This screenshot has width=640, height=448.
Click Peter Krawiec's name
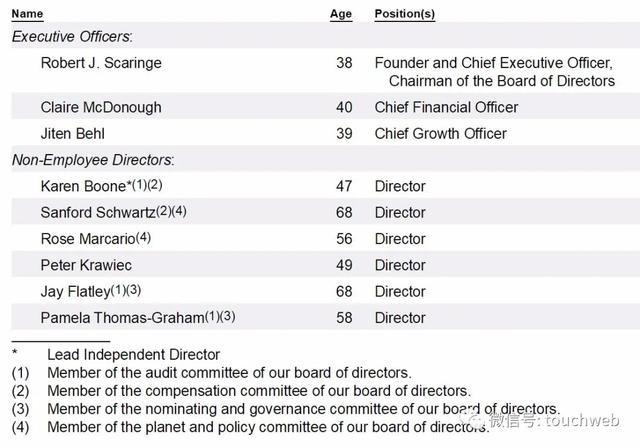[x=86, y=265]
